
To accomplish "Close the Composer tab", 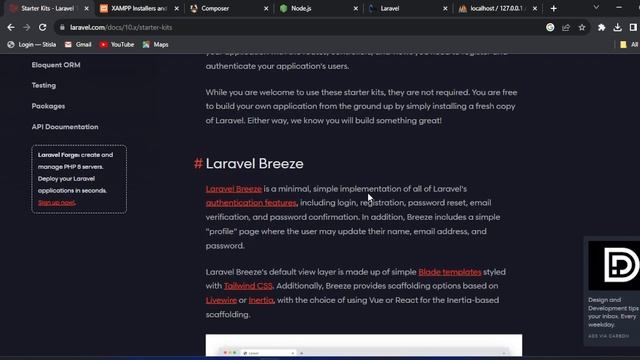I will pos(266,8).
